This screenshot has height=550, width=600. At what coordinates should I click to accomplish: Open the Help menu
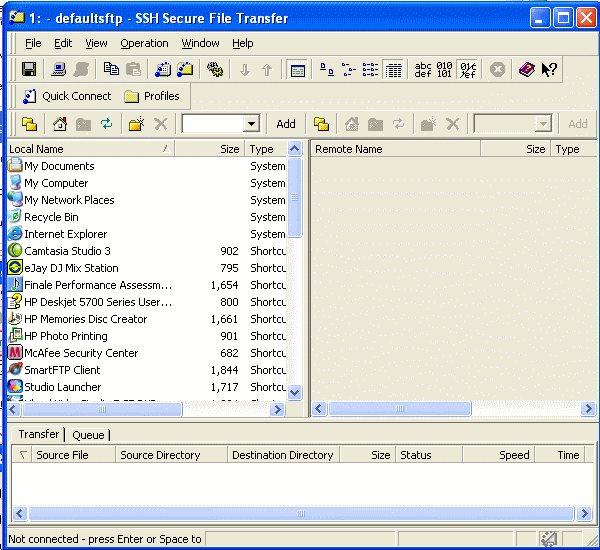(x=243, y=43)
